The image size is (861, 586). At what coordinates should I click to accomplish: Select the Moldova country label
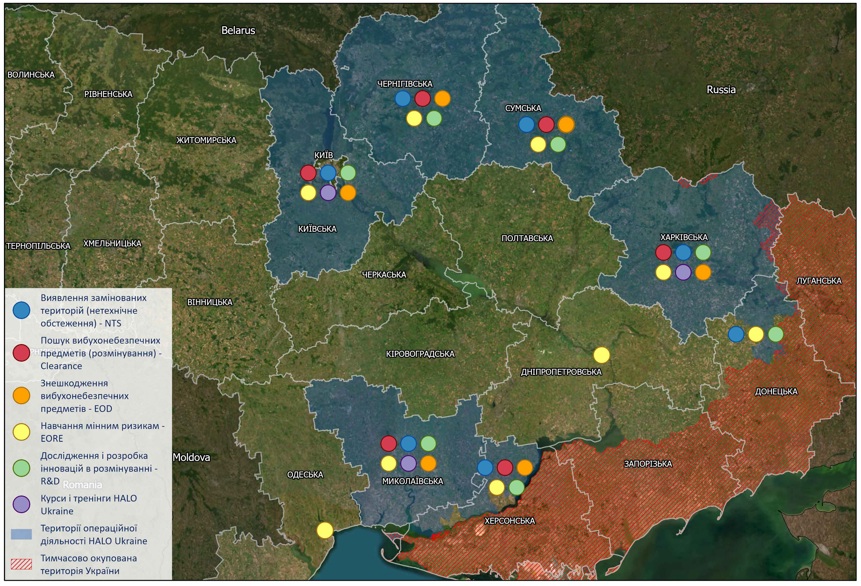(190, 457)
